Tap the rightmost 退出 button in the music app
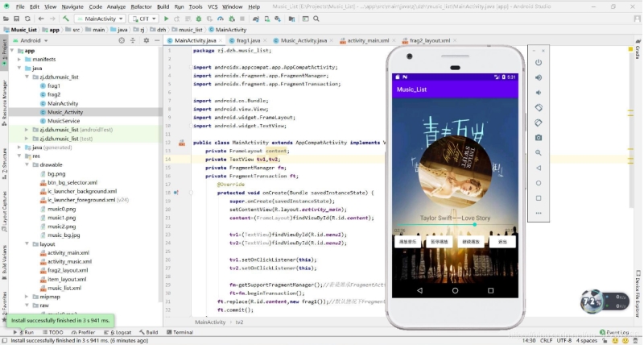This screenshot has height=345, width=644. pos(502,241)
